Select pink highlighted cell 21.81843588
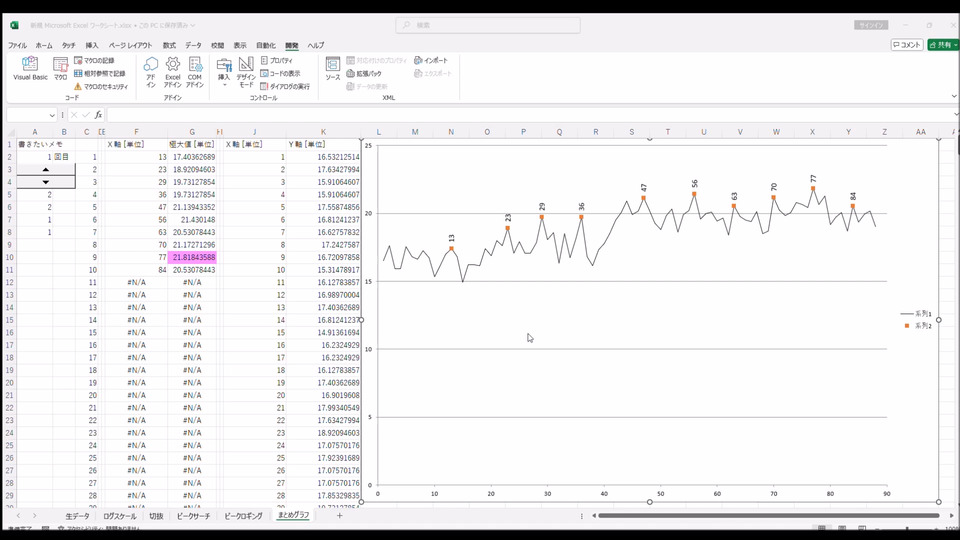Screen dimensions: 960x540 point(192,257)
